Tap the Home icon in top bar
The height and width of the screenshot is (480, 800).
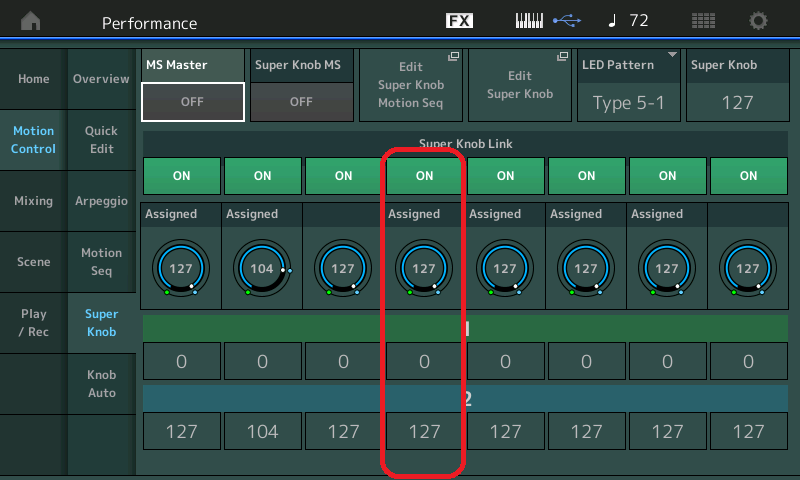[32, 21]
